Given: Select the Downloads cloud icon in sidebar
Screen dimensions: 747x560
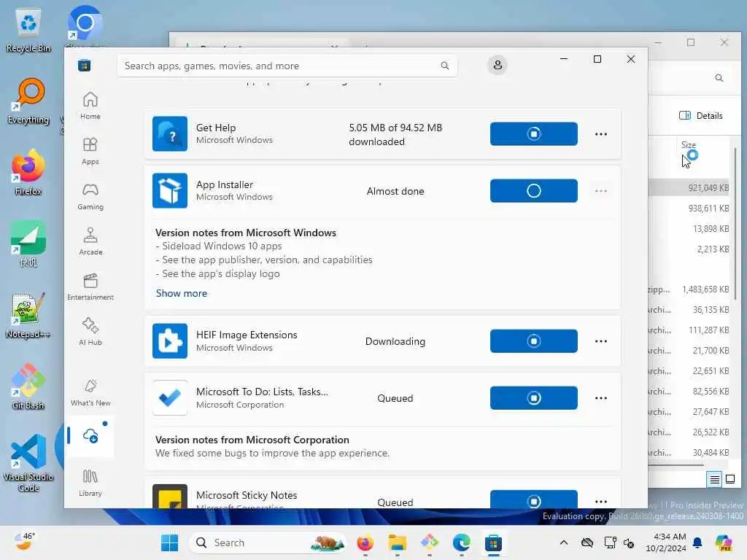Looking at the screenshot, I should 90,436.
